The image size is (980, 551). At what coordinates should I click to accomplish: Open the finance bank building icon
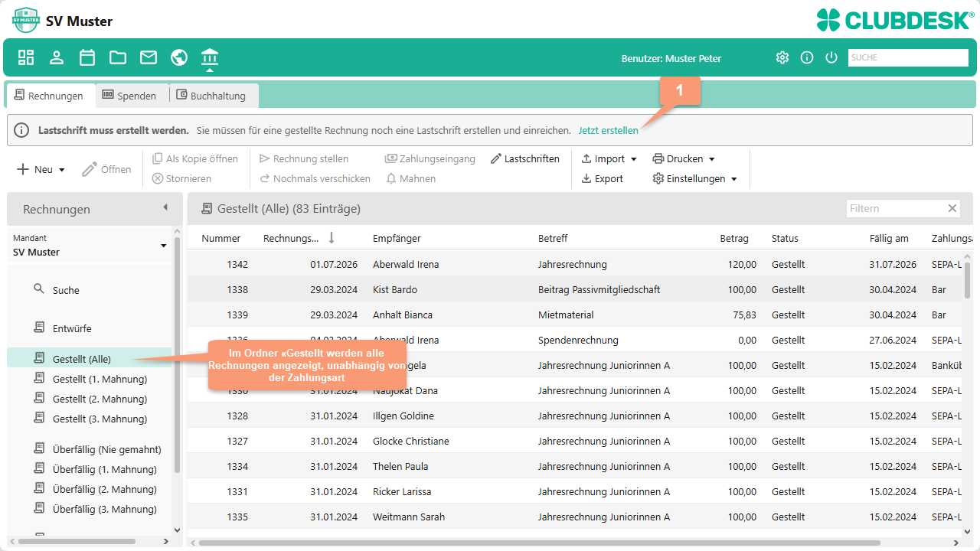point(210,57)
